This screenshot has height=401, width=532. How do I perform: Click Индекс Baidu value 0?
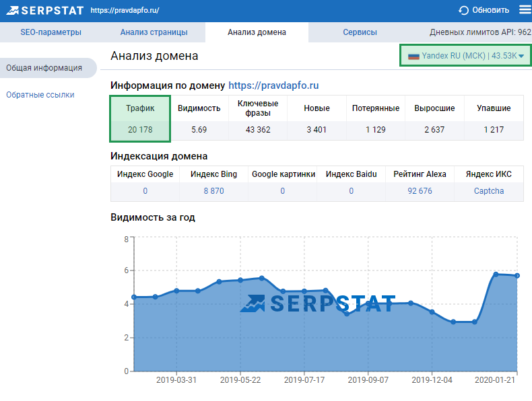[351, 191]
